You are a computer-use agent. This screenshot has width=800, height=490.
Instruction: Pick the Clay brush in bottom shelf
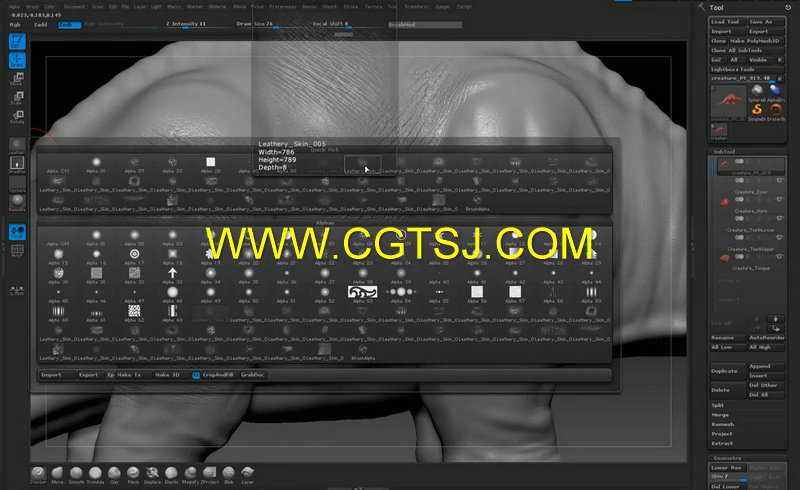114,475
